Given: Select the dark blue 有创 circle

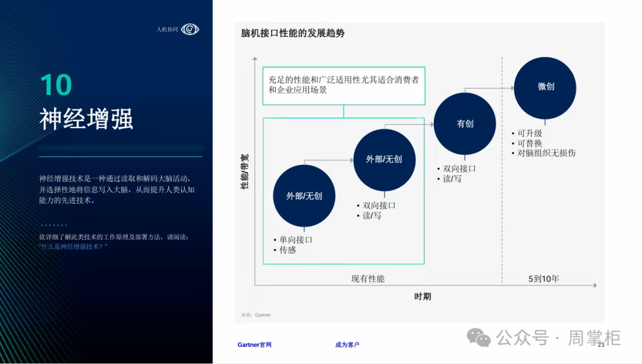Looking at the screenshot, I should pyautogui.click(x=465, y=124).
